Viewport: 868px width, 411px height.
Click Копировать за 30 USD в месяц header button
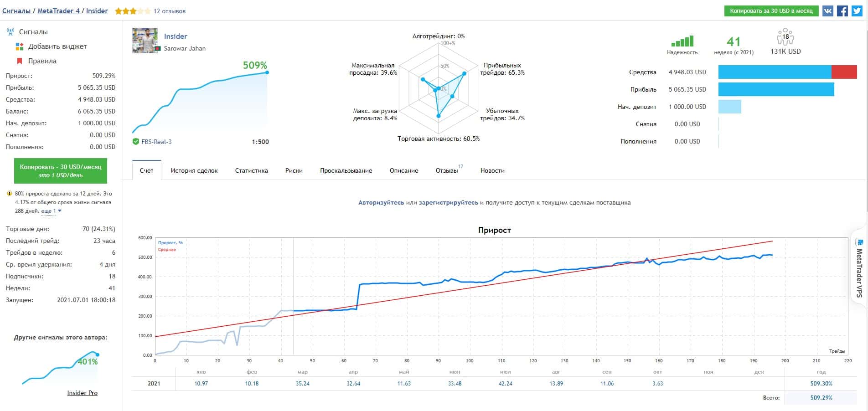(x=771, y=11)
